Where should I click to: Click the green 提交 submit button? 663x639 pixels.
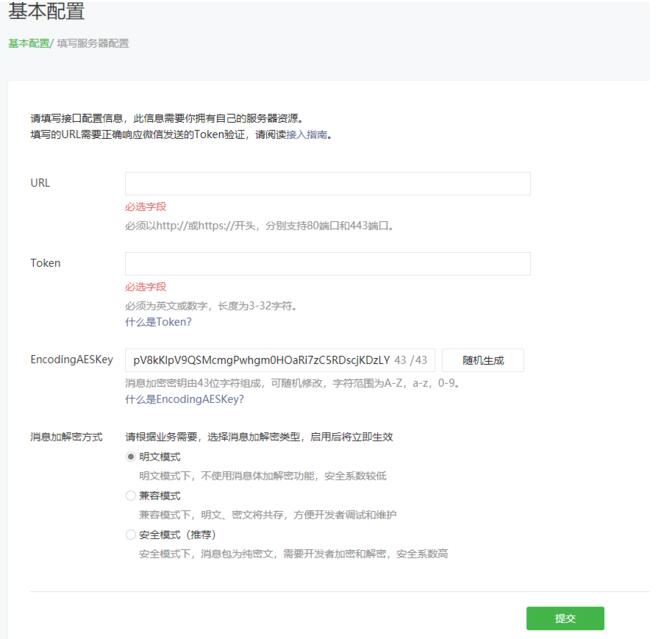pyautogui.click(x=565, y=618)
